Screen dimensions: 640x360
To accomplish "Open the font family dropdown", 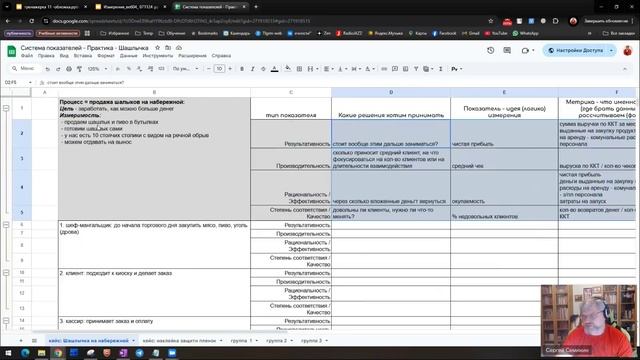I will 186,69.
